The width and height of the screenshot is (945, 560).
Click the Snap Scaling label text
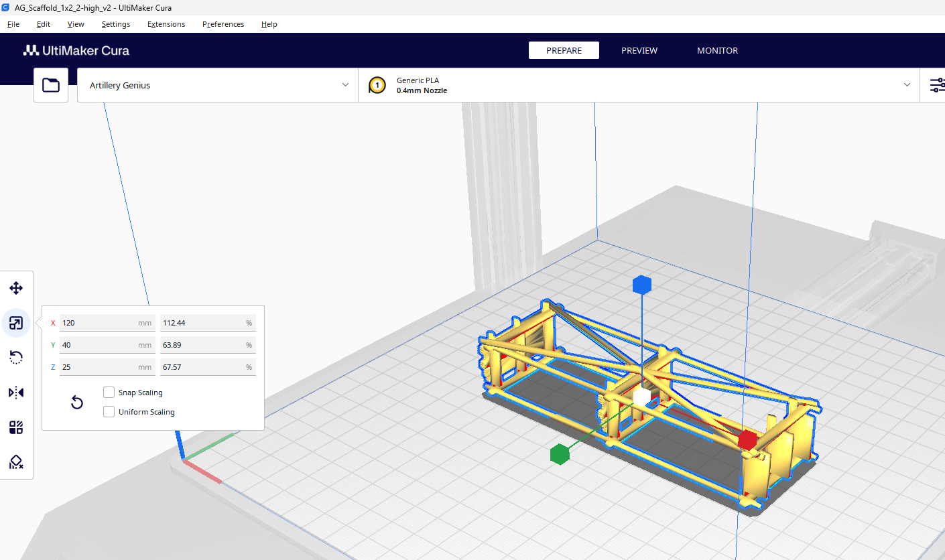(140, 393)
